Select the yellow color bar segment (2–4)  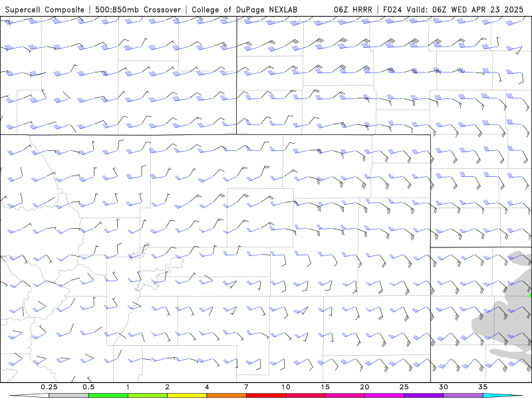[187, 396]
